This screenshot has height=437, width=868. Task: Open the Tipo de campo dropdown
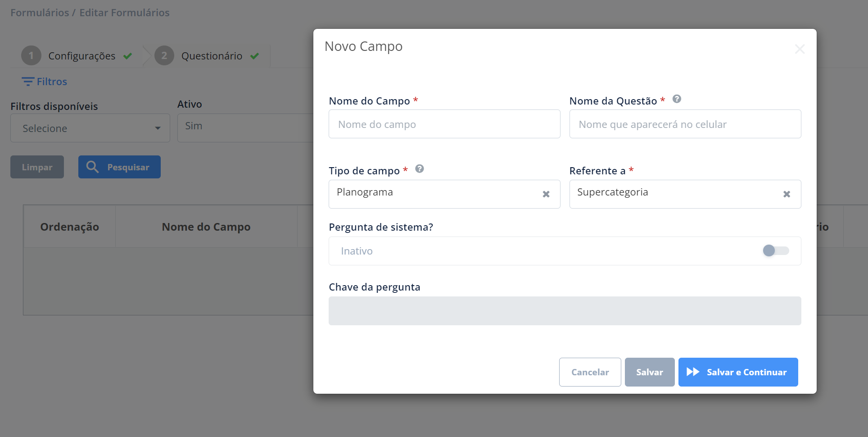point(444,194)
